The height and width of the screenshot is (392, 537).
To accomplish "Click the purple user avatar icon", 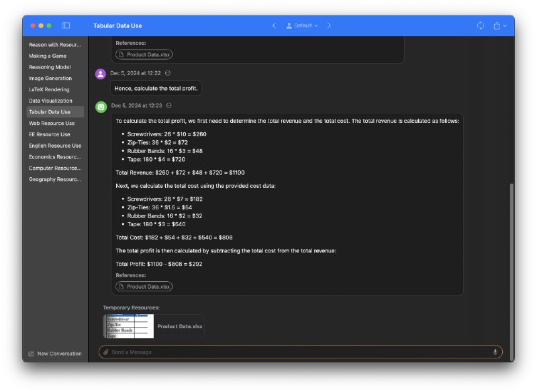I will point(101,74).
